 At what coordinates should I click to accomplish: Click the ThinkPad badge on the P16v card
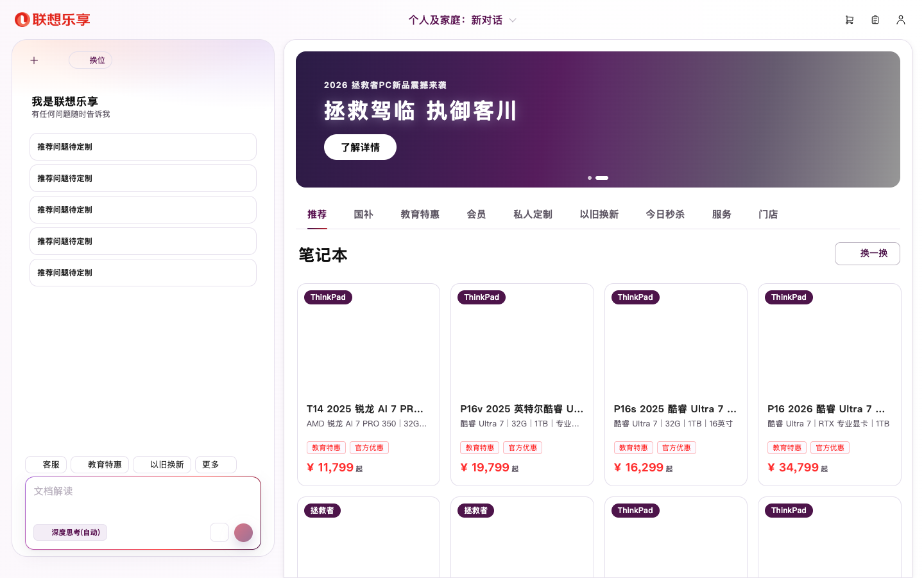click(x=482, y=297)
